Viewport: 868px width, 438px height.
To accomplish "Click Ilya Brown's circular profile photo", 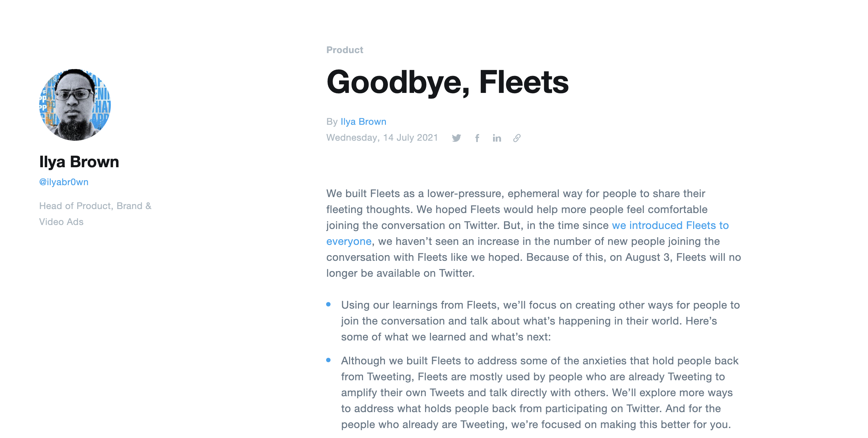I will (75, 105).
